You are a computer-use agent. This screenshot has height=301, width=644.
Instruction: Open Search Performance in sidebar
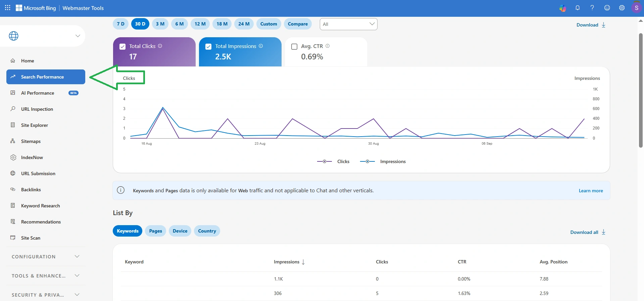[x=46, y=77]
